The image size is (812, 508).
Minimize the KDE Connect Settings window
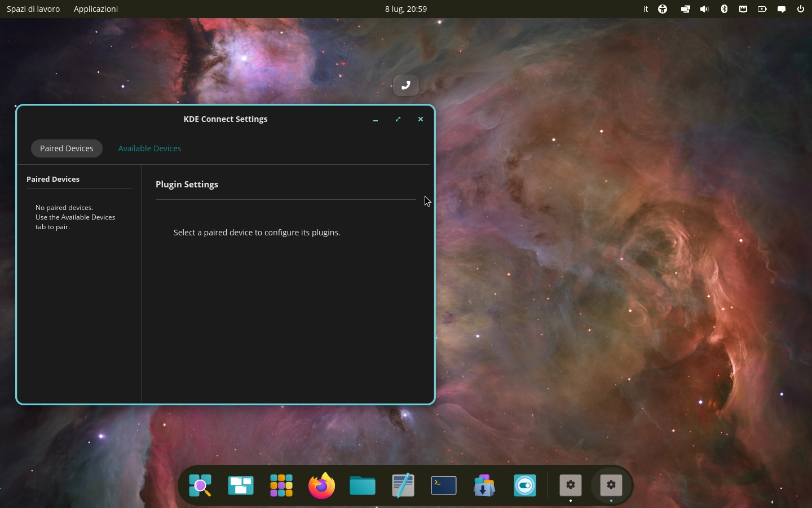point(376,119)
